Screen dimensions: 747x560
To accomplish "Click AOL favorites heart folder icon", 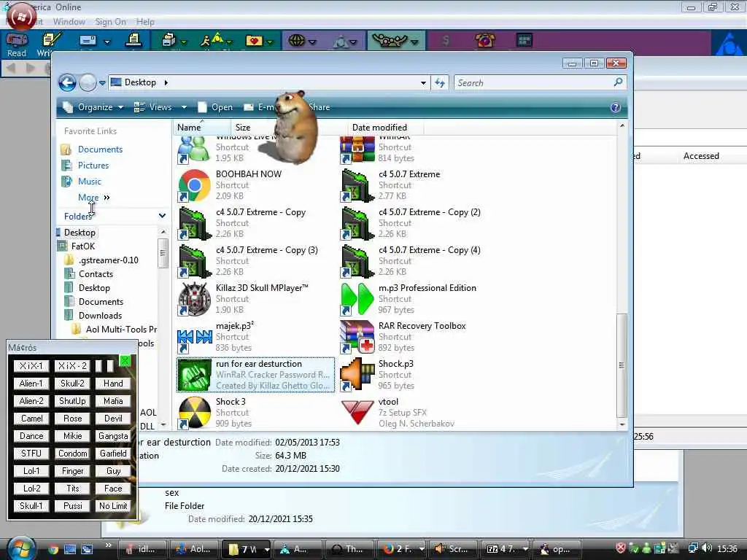I will (254, 41).
